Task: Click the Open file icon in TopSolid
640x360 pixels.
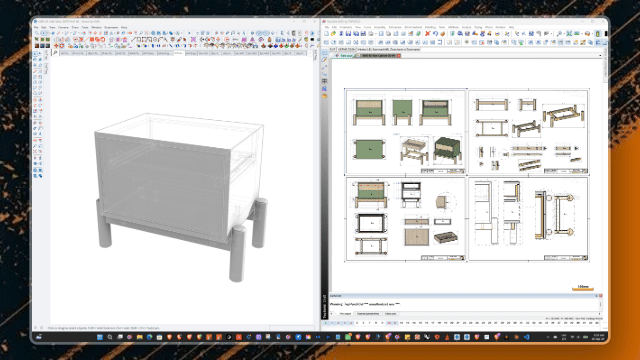Action: [x=333, y=33]
